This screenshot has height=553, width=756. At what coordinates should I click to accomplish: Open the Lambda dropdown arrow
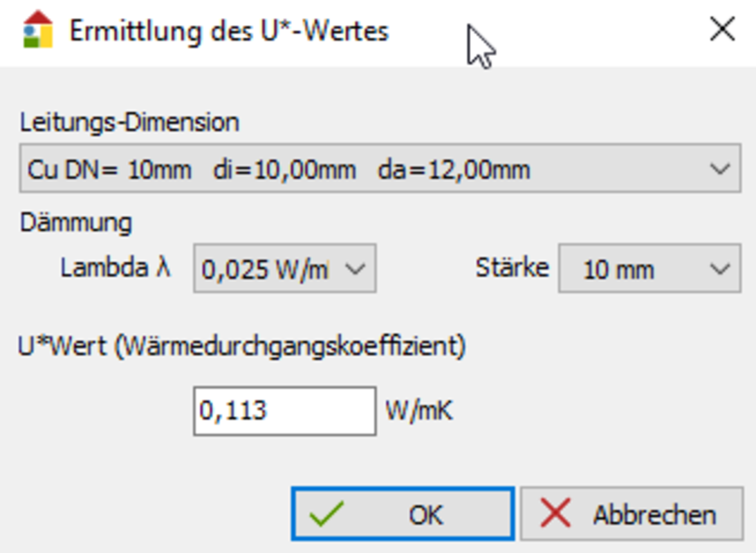click(355, 268)
